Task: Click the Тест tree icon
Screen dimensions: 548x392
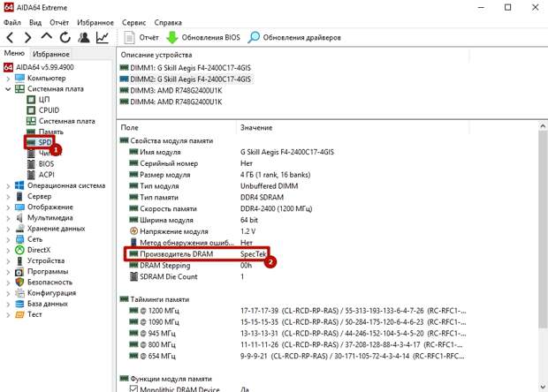Action: (19, 314)
